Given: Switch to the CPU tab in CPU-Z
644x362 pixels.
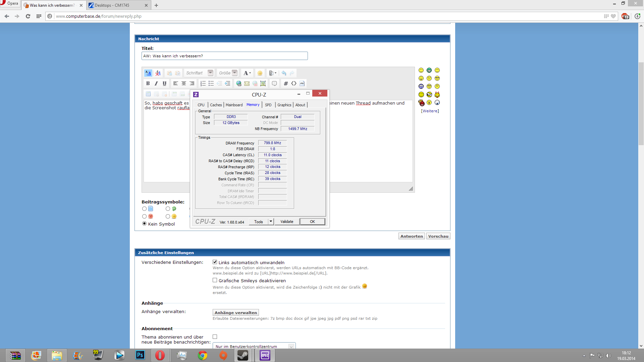Looking at the screenshot, I should (x=201, y=105).
